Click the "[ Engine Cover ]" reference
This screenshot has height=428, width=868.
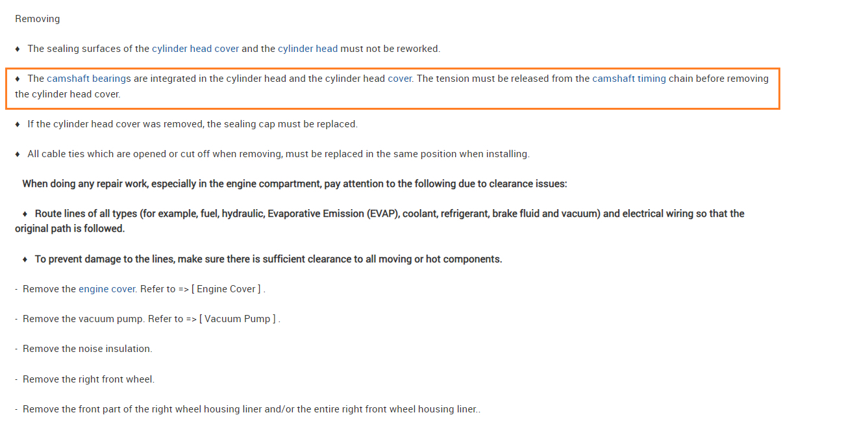(x=227, y=289)
